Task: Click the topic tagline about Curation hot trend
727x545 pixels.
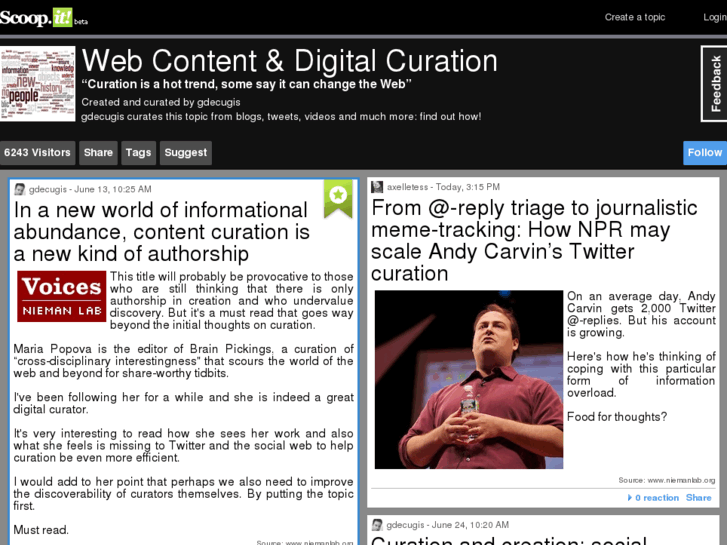Action: tap(246, 84)
